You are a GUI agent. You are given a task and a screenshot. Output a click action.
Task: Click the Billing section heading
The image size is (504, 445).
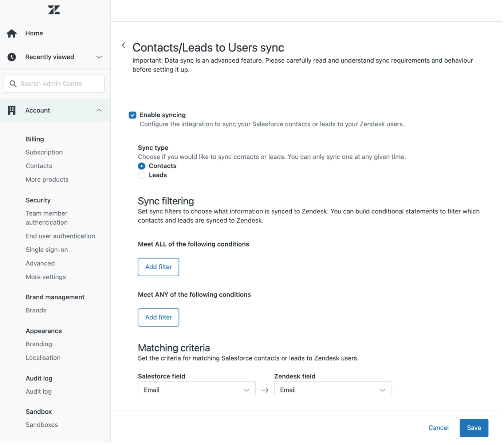click(35, 139)
